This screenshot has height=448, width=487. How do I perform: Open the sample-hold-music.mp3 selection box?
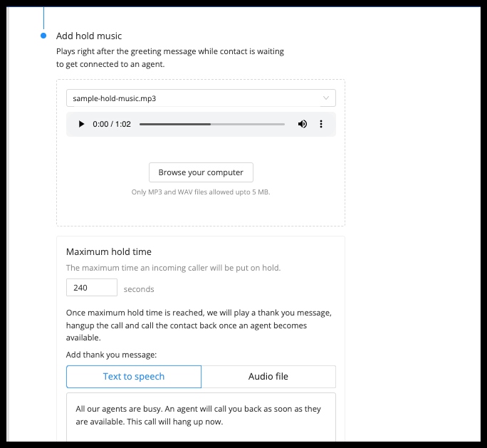201,98
